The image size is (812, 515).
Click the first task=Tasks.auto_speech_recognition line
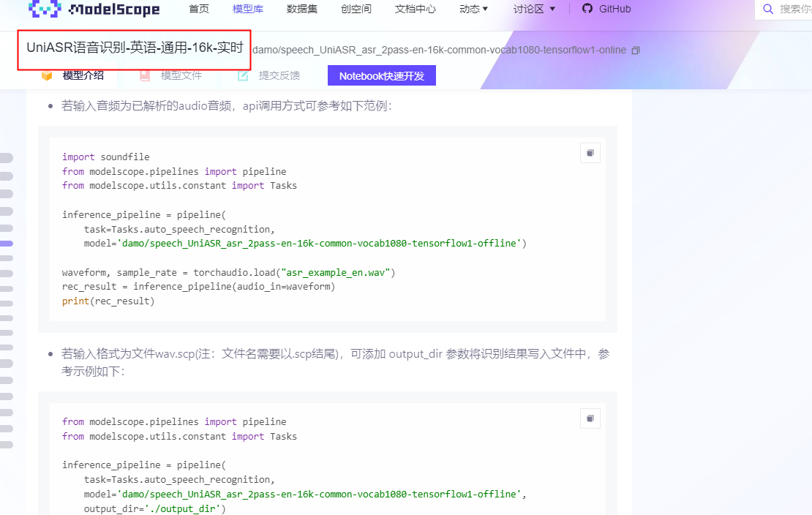[x=179, y=229]
